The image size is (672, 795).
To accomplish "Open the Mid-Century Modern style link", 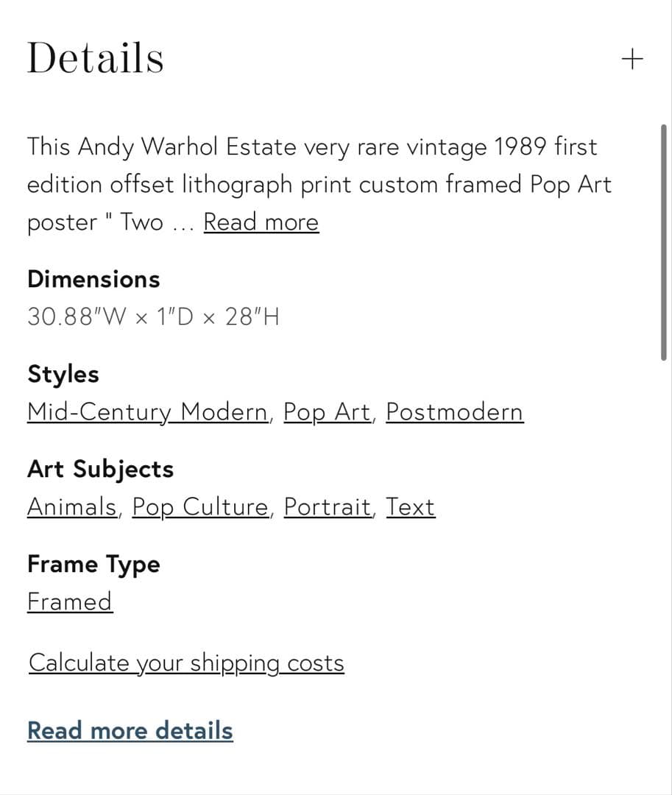I will (x=147, y=412).
